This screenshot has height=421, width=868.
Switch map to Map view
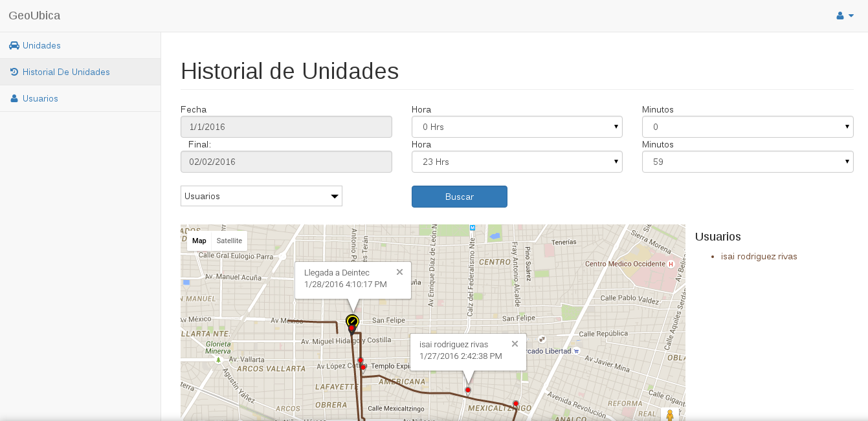click(199, 241)
